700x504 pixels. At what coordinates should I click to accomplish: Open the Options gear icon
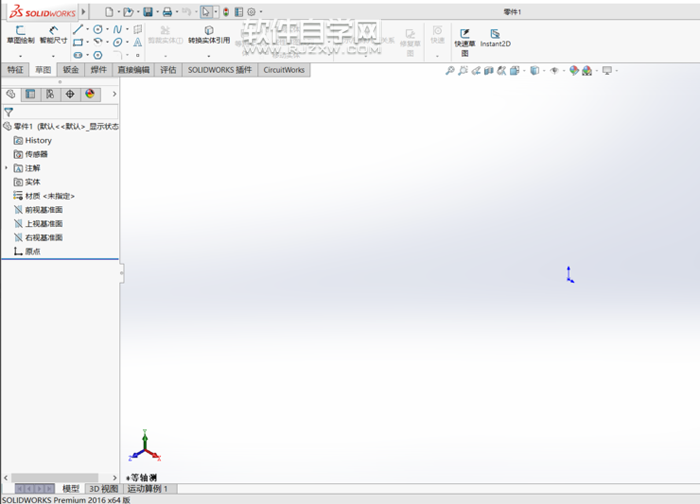[251, 12]
